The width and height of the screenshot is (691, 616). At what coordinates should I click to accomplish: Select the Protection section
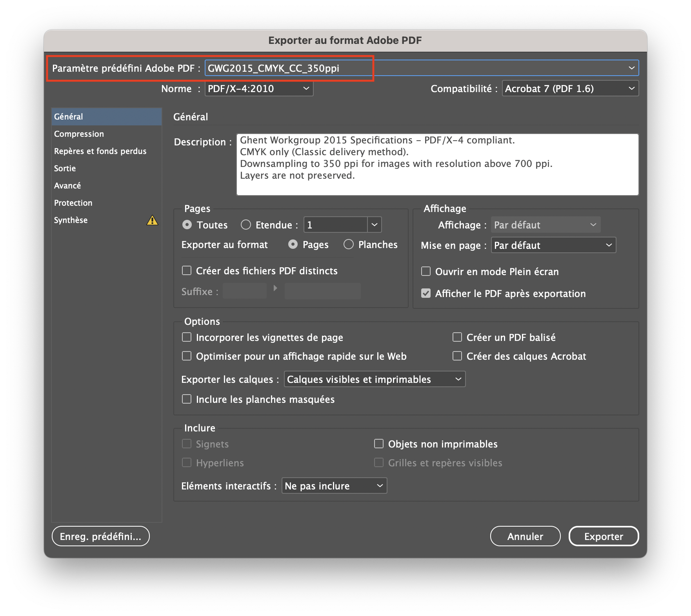[73, 203]
